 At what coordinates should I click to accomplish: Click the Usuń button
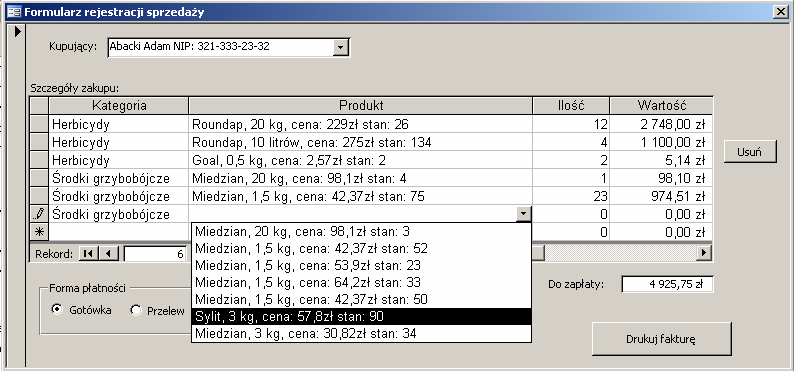(x=750, y=151)
